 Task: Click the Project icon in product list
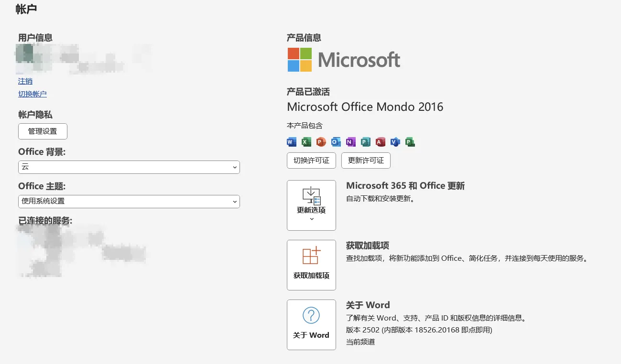click(x=410, y=142)
